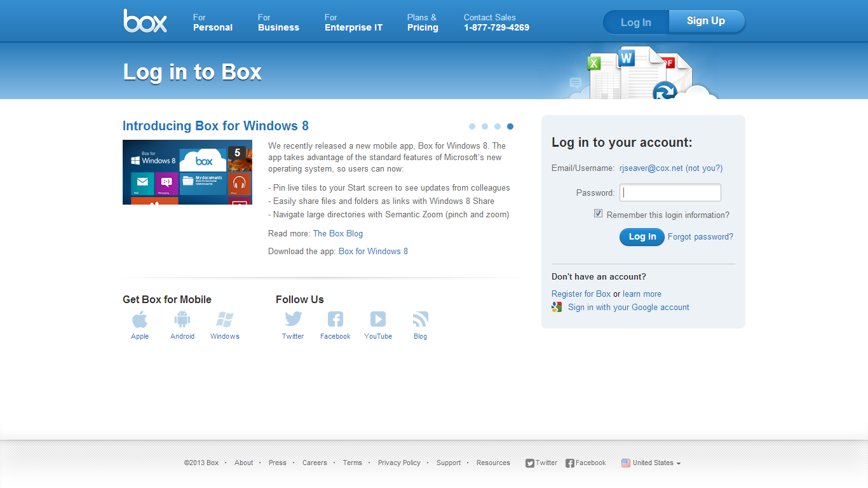The width and height of the screenshot is (868, 488).
Task: Click the Windows icon in Get Box for Mobile
Action: pyautogui.click(x=224, y=320)
